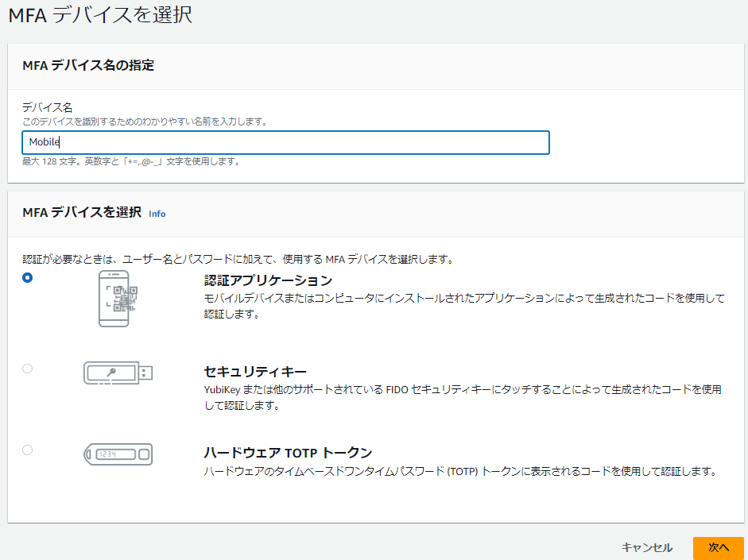The width and height of the screenshot is (748, 560).
Task: Click the セキュリティキー option title
Action: pos(255,372)
